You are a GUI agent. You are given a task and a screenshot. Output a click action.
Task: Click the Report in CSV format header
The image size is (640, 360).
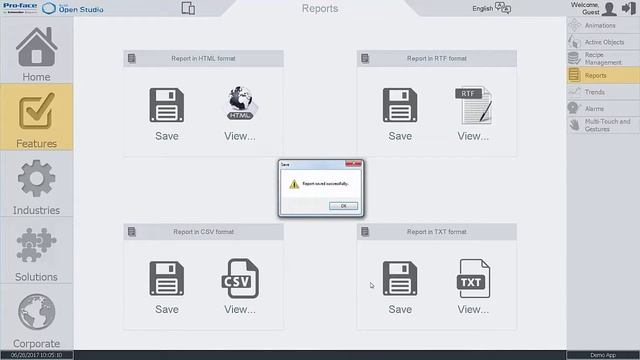(x=203, y=232)
